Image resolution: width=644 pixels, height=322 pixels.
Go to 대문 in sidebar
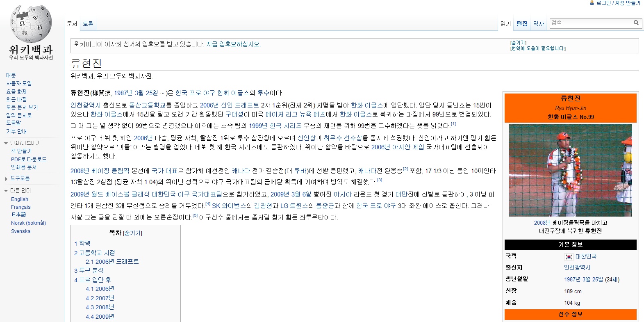click(11, 75)
